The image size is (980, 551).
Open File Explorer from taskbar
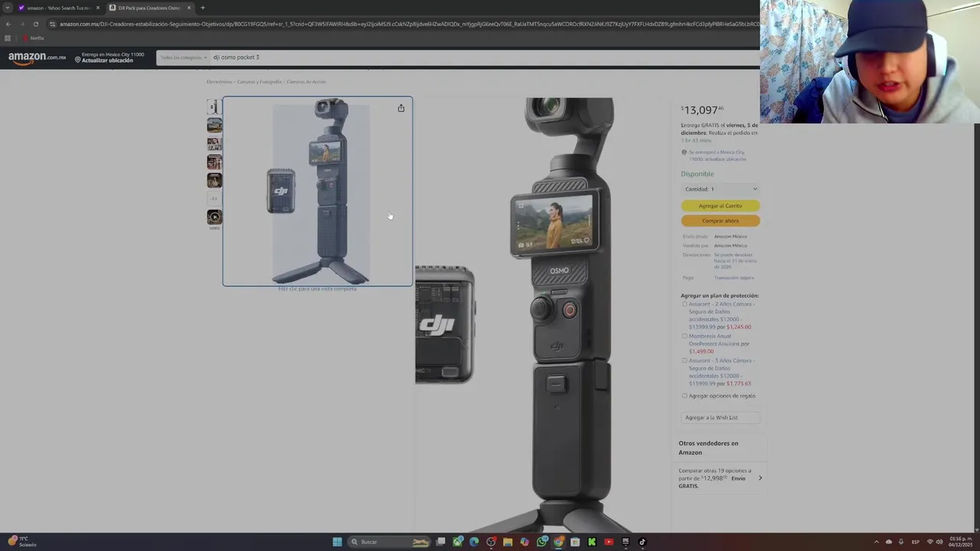(508, 542)
